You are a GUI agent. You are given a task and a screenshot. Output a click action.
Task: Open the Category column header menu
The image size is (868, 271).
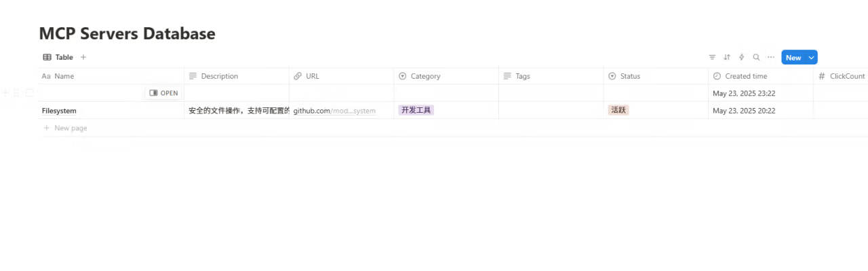[x=446, y=76]
